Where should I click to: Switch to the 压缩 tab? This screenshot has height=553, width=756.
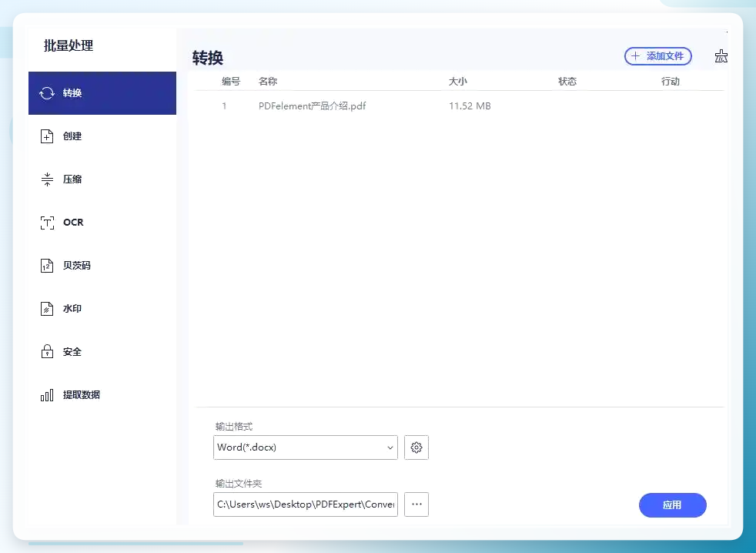coord(72,179)
